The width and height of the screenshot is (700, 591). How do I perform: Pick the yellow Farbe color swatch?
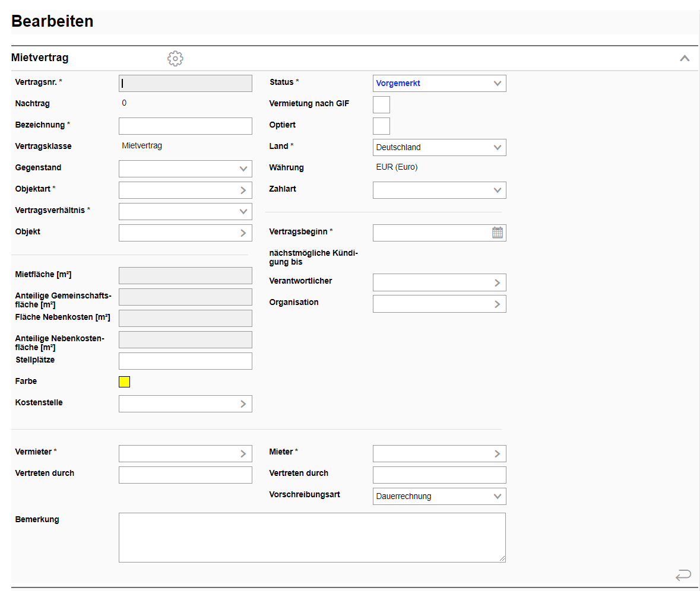pos(124,382)
